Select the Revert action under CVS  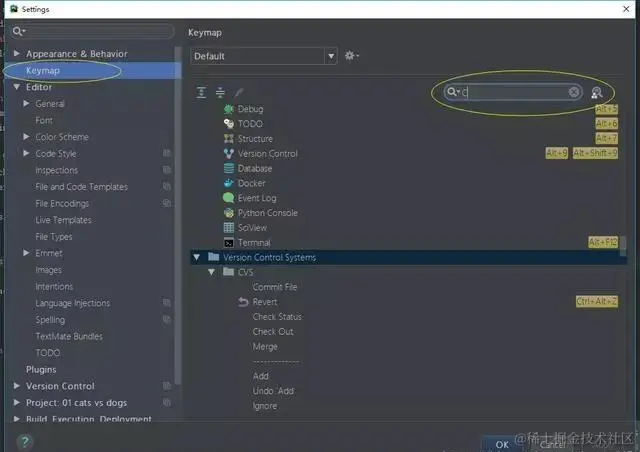pyautogui.click(x=258, y=302)
